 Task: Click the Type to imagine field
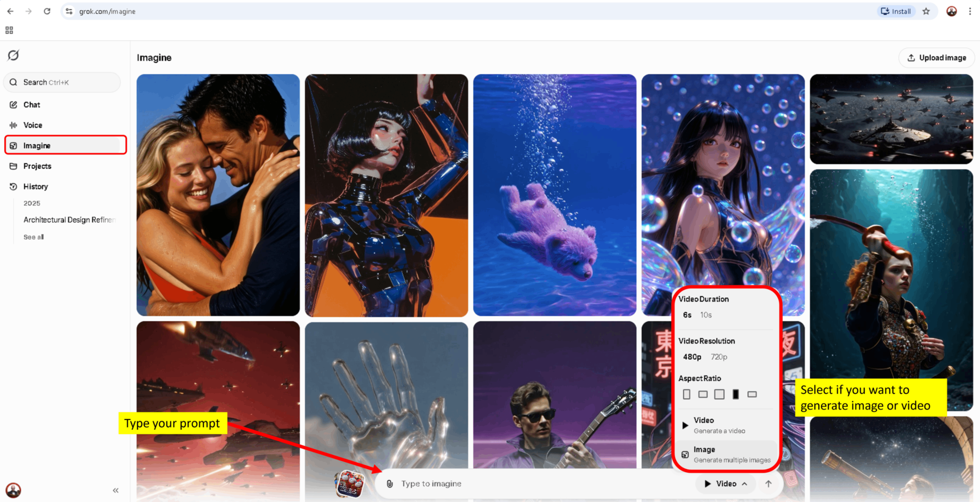pyautogui.click(x=533, y=483)
